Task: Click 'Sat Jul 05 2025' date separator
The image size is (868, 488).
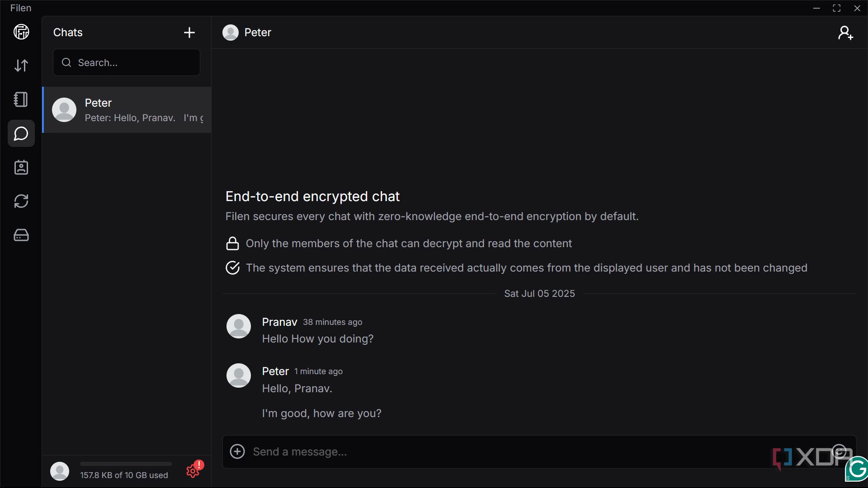Action: pos(539,294)
